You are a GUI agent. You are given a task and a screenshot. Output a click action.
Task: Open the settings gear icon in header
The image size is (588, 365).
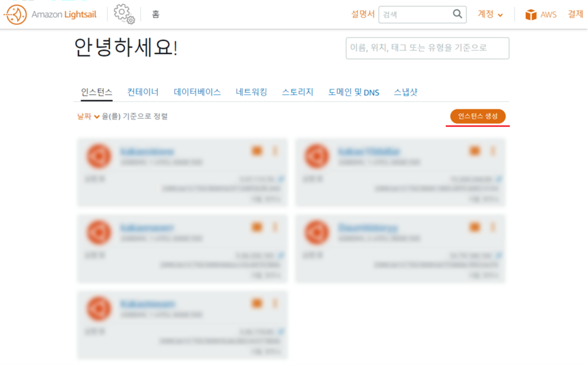pyautogui.click(x=124, y=14)
